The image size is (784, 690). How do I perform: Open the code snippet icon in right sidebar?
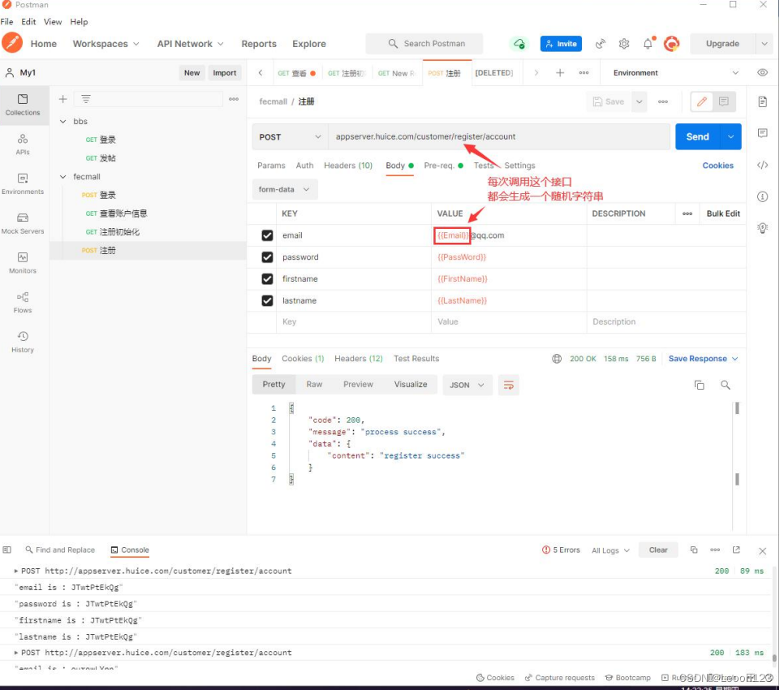pos(763,165)
